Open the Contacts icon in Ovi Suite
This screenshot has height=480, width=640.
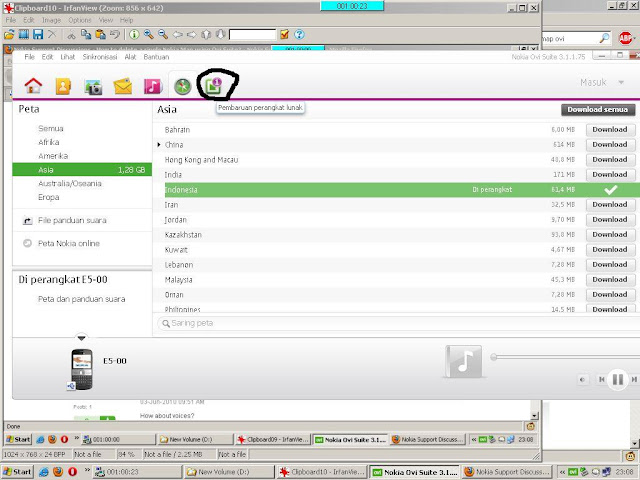pyautogui.click(x=63, y=87)
